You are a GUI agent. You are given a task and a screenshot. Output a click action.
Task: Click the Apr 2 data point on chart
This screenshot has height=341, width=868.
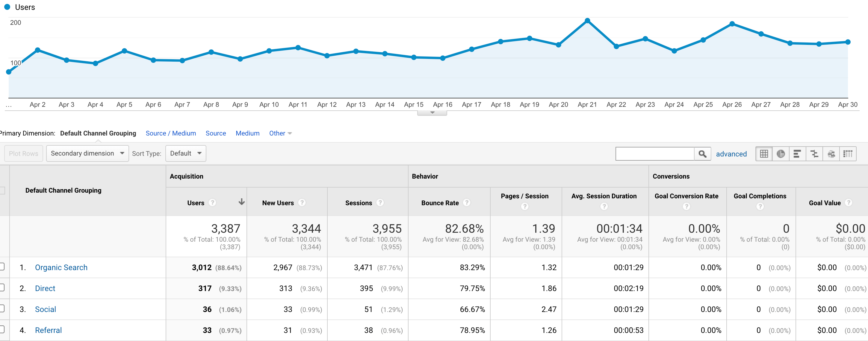click(38, 50)
